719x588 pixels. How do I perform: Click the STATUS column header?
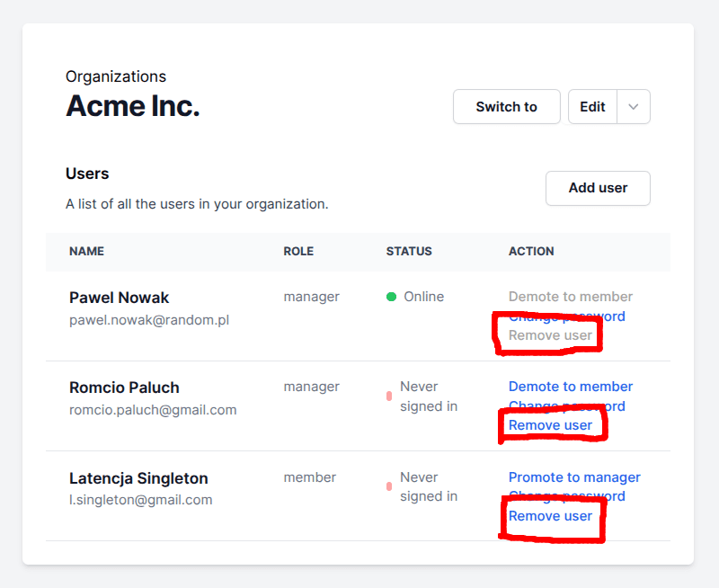click(409, 252)
